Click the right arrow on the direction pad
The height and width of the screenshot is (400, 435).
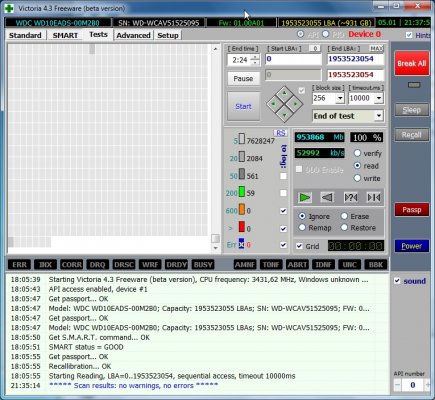[296, 104]
